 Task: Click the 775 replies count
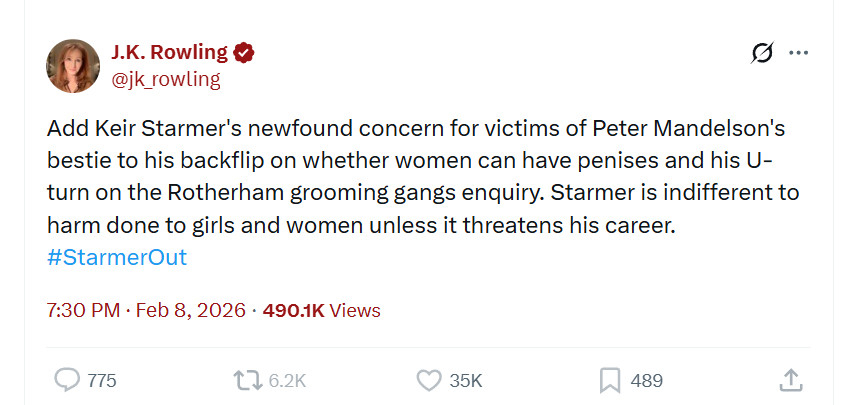pos(102,380)
